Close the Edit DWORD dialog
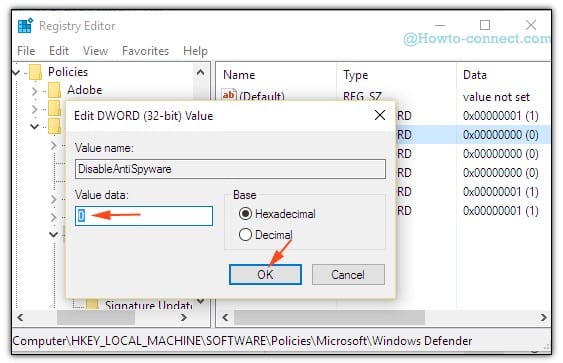Image resolution: width=563 pixels, height=363 pixels. pos(380,115)
